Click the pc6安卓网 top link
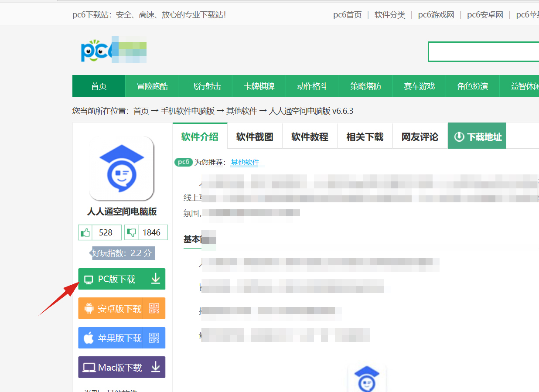 [x=485, y=15]
